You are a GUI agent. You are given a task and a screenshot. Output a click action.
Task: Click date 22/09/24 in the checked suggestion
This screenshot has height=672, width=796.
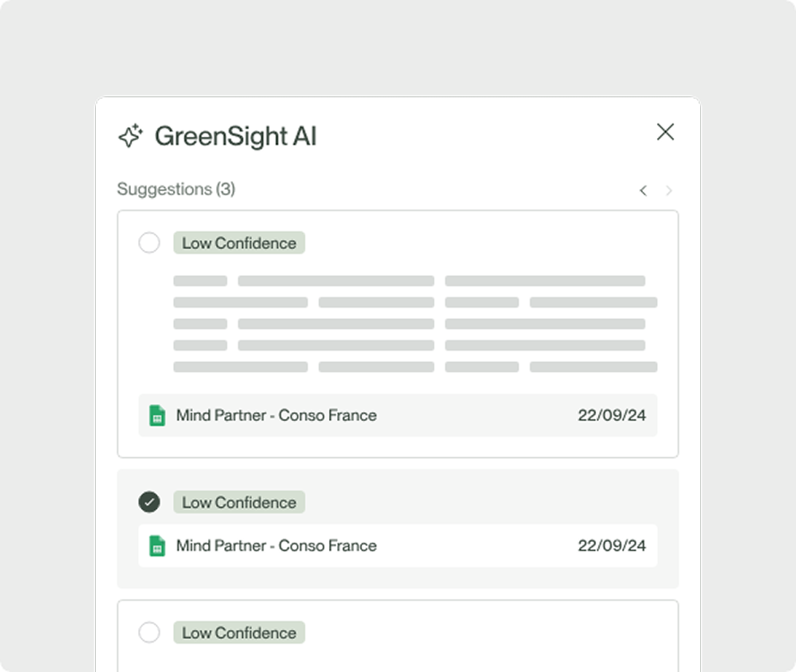coord(611,546)
